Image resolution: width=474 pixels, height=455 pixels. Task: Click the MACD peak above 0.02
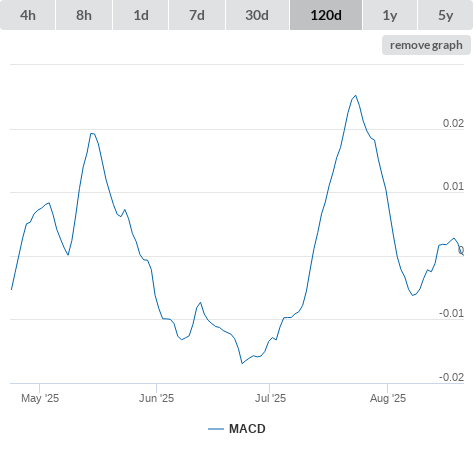point(356,96)
